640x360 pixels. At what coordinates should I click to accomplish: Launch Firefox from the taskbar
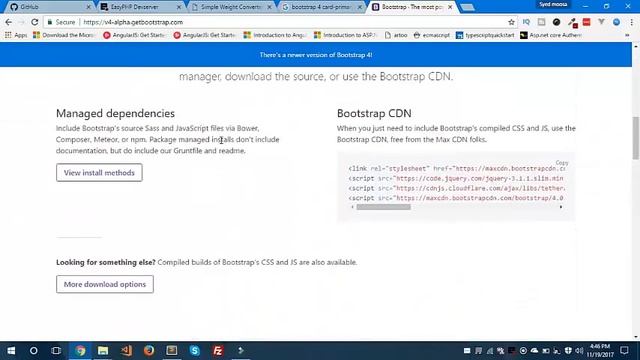point(149,351)
